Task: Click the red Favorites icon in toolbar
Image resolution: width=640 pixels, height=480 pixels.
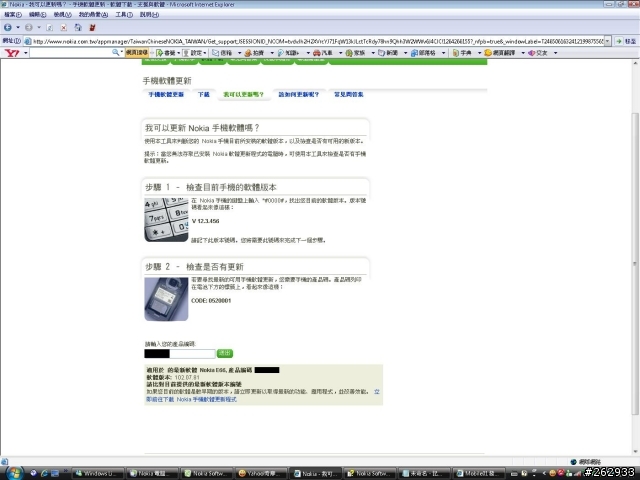Action: 92,28
